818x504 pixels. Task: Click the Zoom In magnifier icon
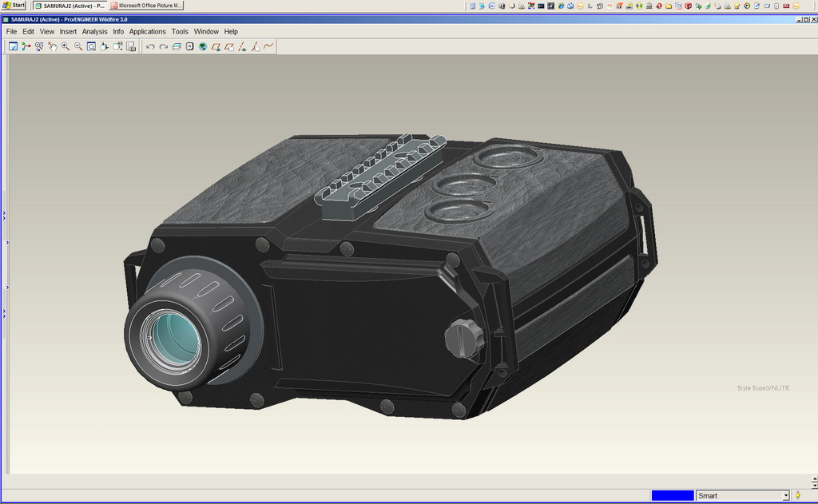pos(65,46)
